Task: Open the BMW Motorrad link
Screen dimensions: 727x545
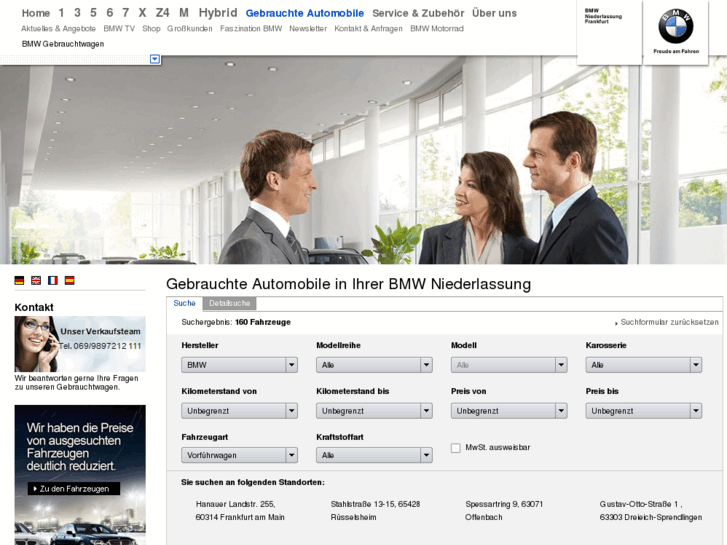Action: 437,29
